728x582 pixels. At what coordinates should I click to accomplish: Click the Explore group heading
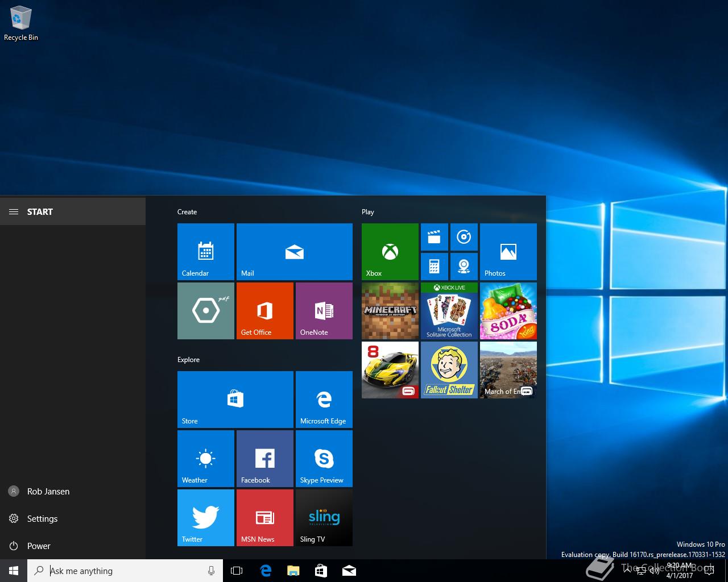[188, 360]
